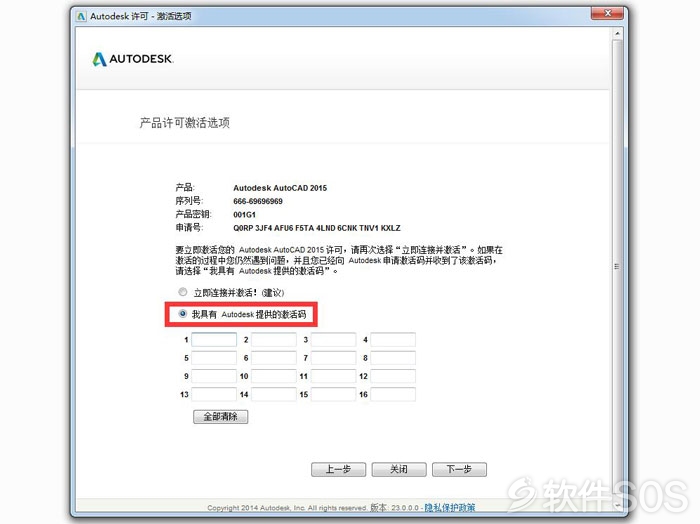Click activation code field 14

point(274,395)
